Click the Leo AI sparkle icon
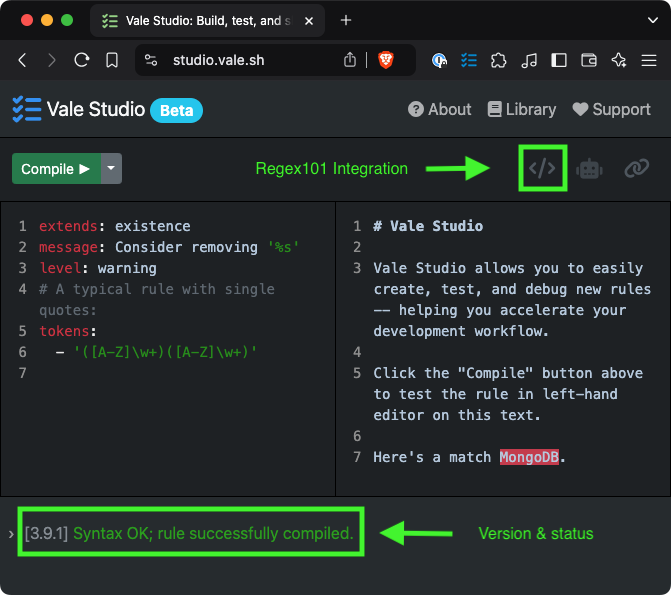 click(619, 60)
